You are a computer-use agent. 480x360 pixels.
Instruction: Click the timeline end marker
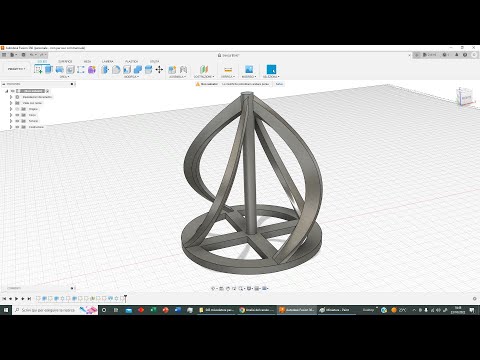[x=125, y=298]
